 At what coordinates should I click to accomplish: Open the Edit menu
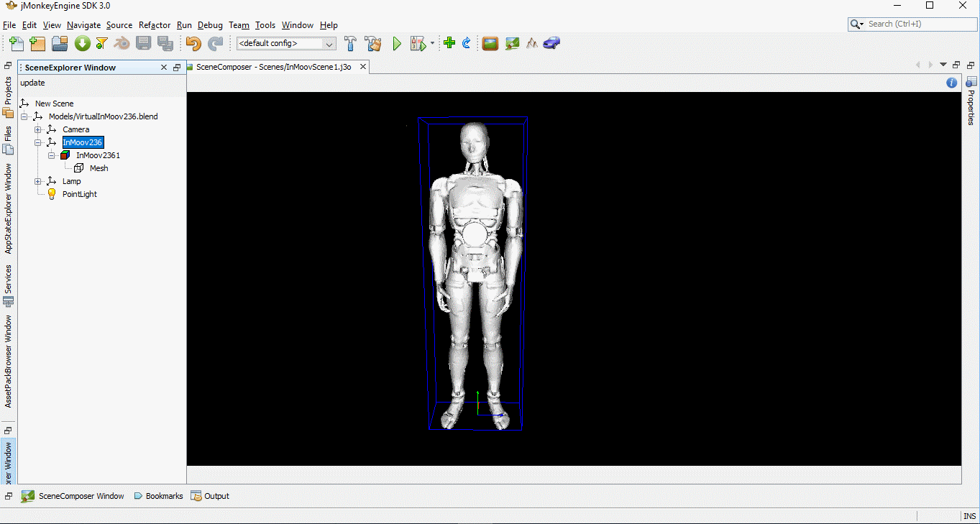tap(29, 25)
